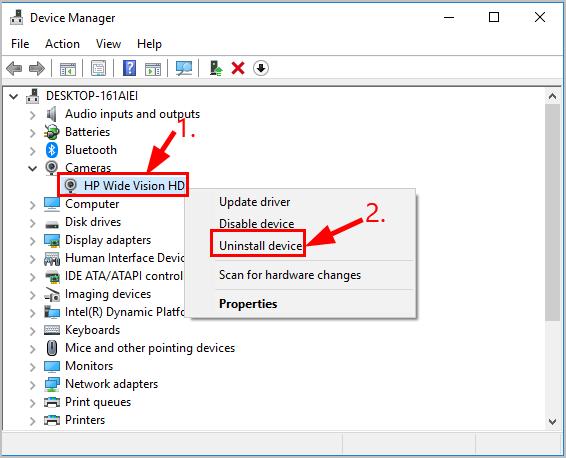Image resolution: width=566 pixels, height=458 pixels.
Task: Click the Disk drives category icon
Action: (x=52, y=224)
